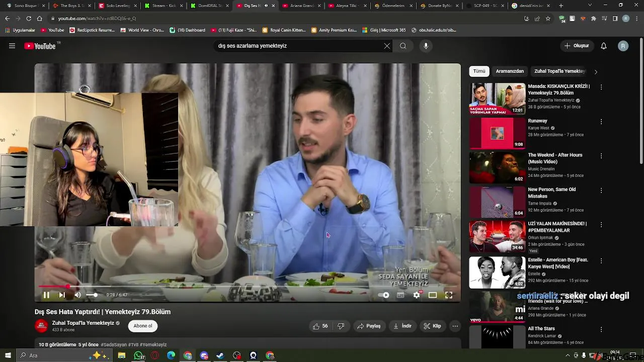Open Zuhal Topal'la Yemekteyiz channel avatar
The height and width of the screenshot is (362, 644).
tap(41, 326)
